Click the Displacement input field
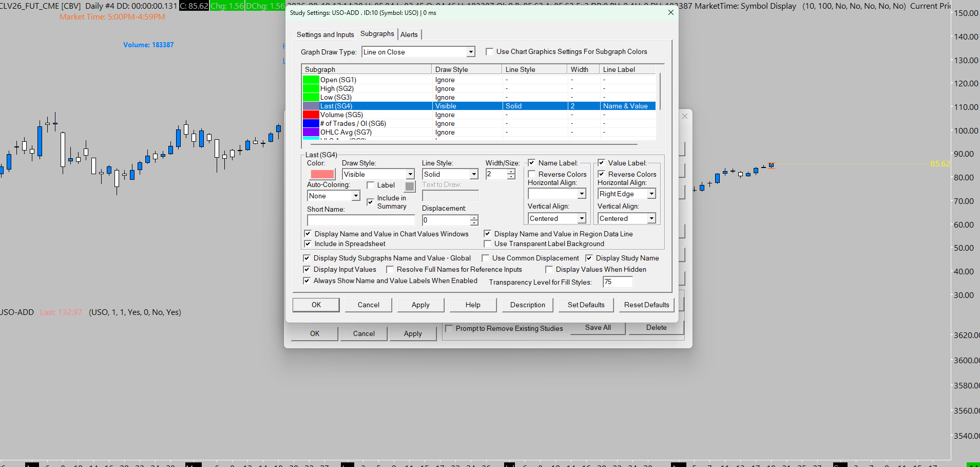 (446, 220)
